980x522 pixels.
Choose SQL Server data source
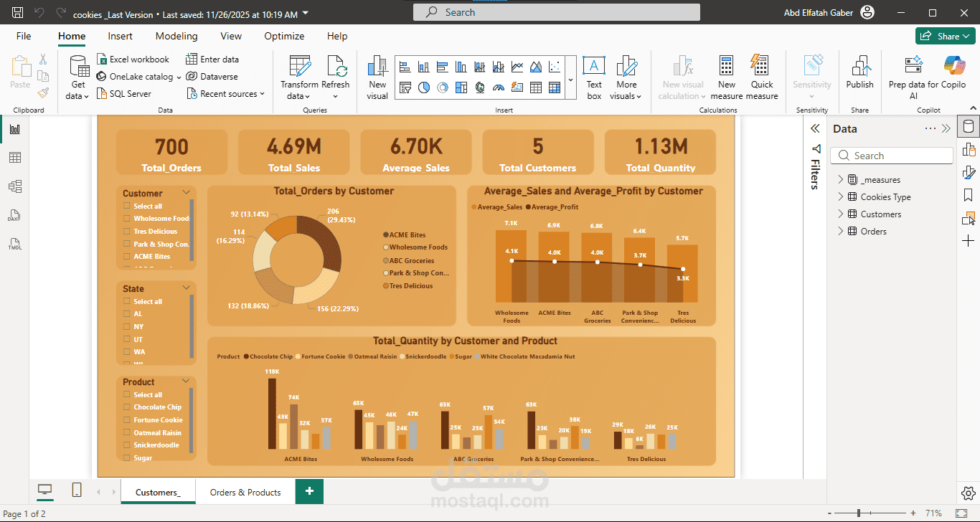click(x=123, y=94)
